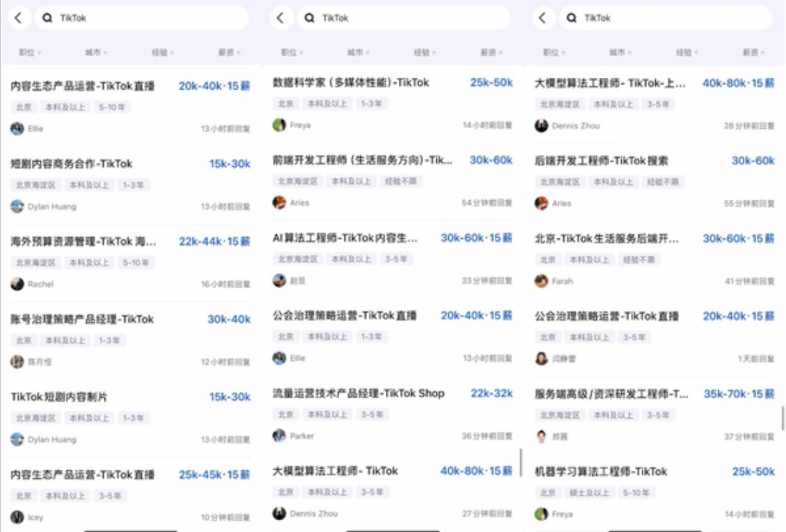786x532 pixels.
Task: Focus the TikTok search field in left screen
Action: [x=141, y=18]
